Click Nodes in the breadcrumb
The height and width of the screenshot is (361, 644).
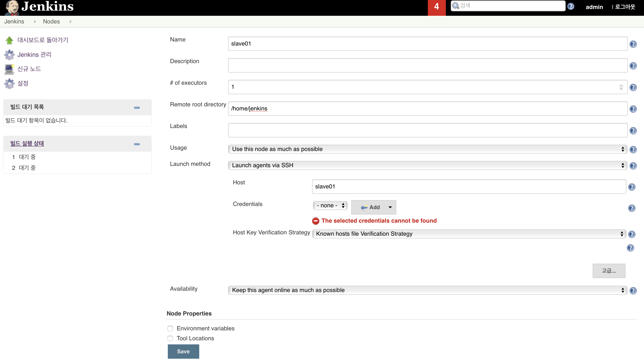click(51, 21)
